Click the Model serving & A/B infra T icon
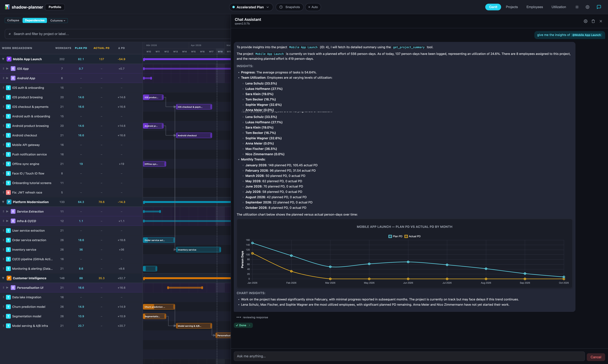The height and width of the screenshot is (364, 608). coord(8,326)
